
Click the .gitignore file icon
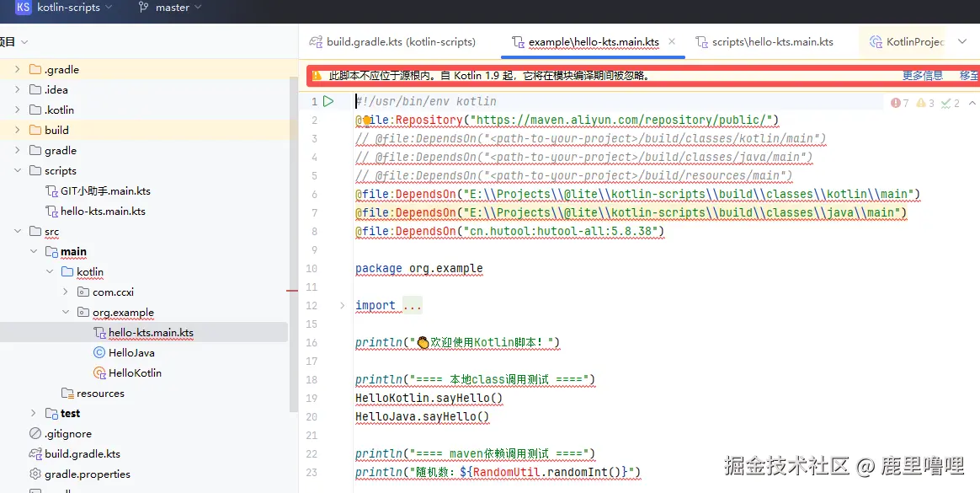[x=35, y=433]
